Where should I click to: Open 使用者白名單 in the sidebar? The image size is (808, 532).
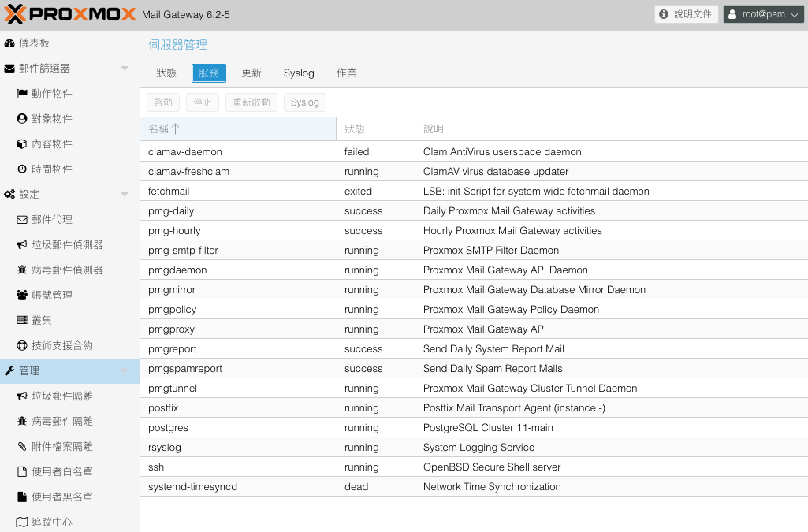(70, 472)
